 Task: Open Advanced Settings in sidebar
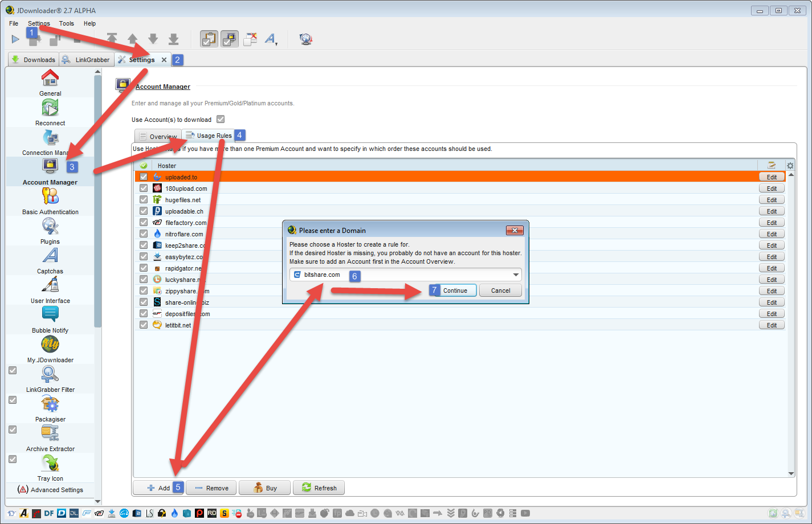[50, 490]
